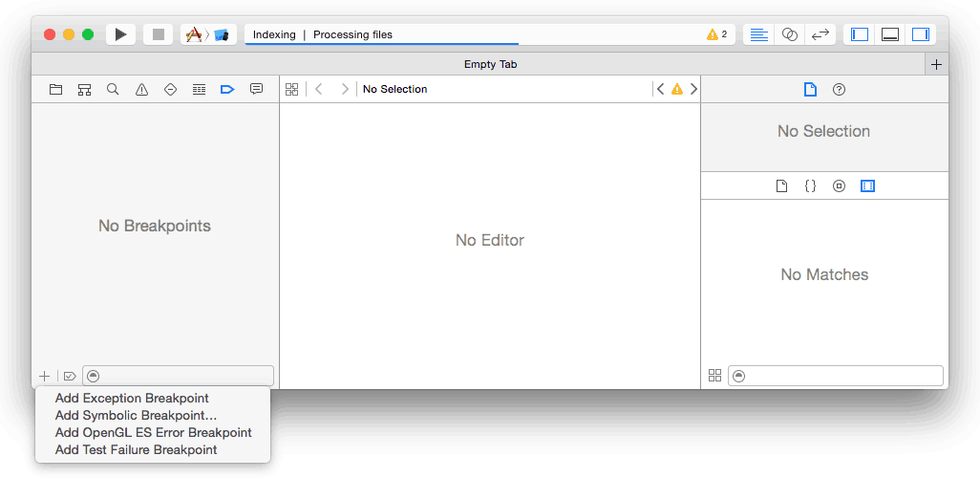Screen dimensions: 980x500
Task: Show the Quick Help inspector
Action: tap(839, 90)
